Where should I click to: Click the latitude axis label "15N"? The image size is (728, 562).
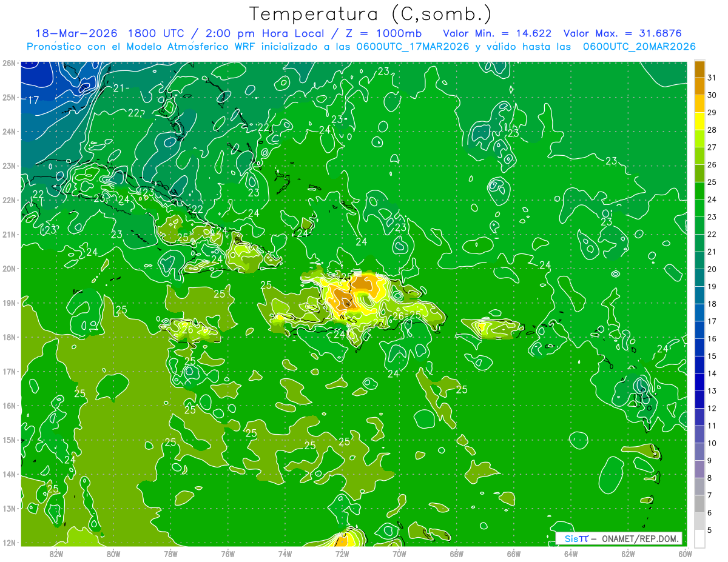[9, 440]
